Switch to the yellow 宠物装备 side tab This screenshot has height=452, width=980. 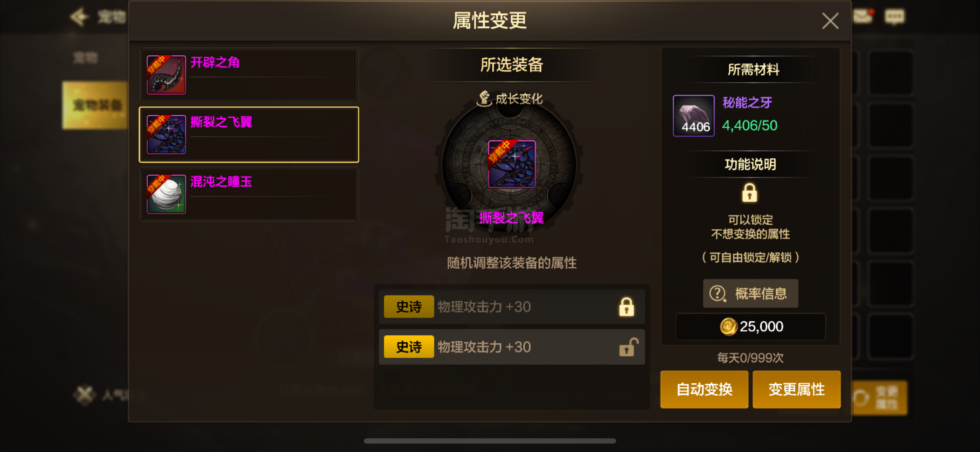95,105
